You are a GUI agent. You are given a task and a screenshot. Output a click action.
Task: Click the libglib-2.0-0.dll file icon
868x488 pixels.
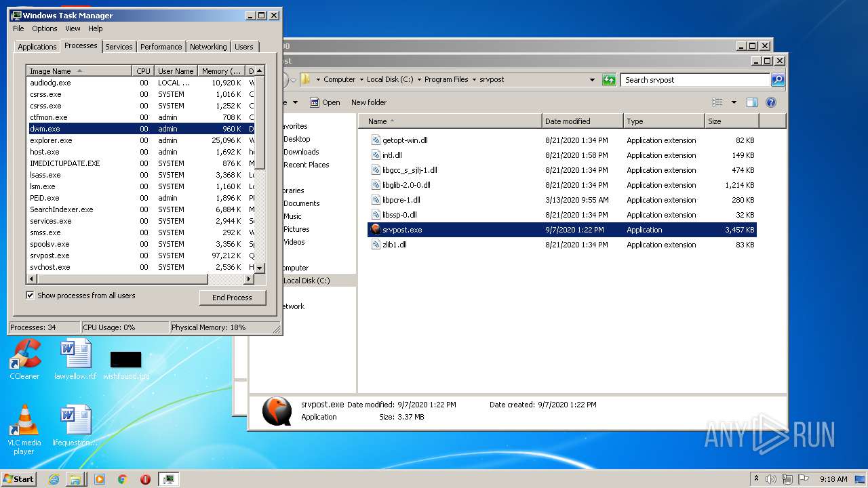[x=376, y=185]
